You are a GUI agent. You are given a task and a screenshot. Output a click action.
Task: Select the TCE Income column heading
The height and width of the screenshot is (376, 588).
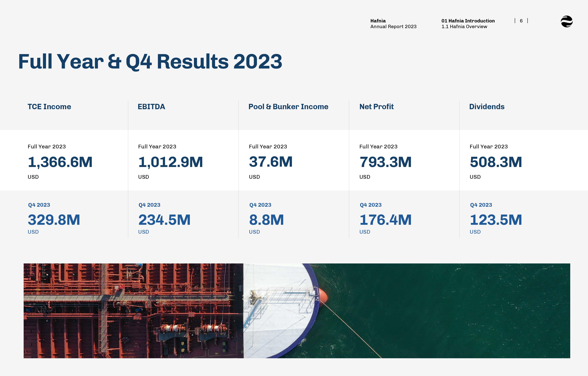tap(49, 107)
